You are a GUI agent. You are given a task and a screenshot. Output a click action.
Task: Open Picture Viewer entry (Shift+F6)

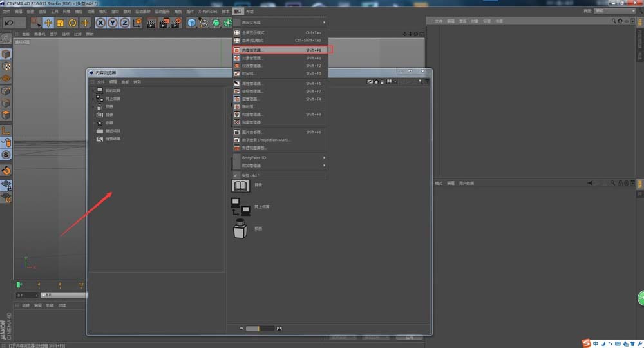281,132
